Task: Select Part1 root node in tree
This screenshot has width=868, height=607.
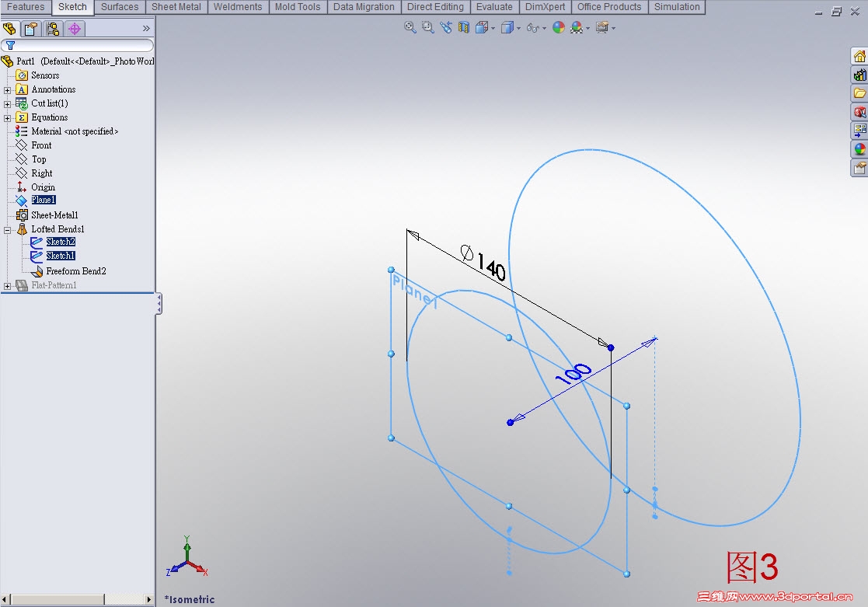Action: pos(78,61)
